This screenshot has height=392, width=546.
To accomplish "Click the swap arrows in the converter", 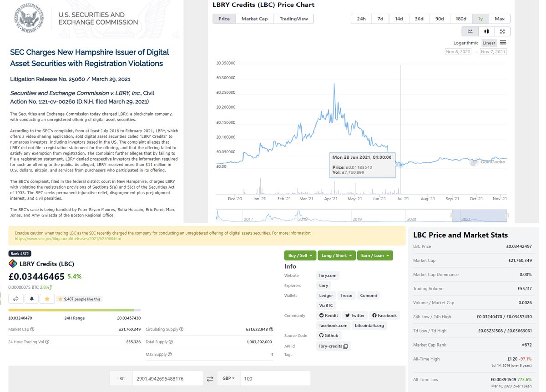I will (x=210, y=378).
